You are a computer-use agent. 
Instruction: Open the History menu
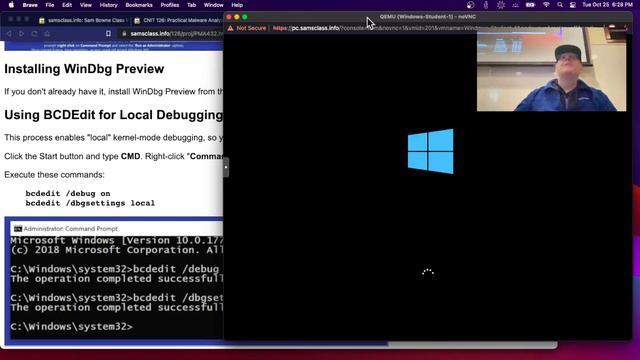108,5
